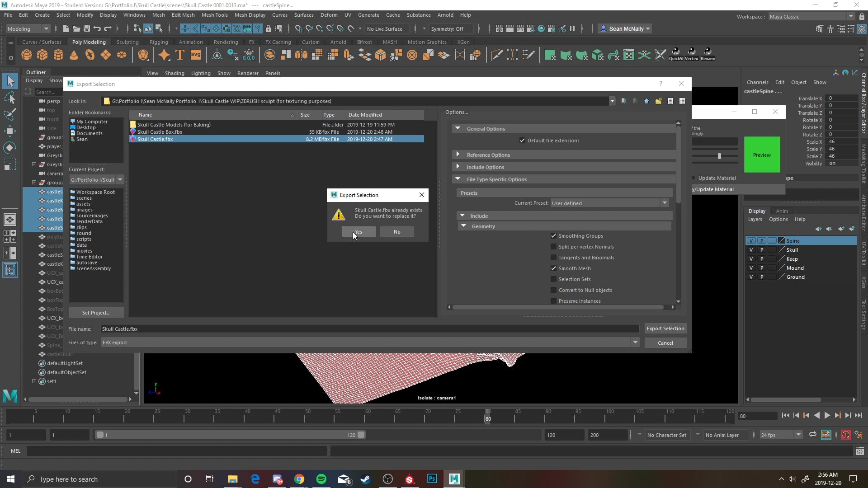Enable Convert to Null objects
868x488 pixels.
553,290
